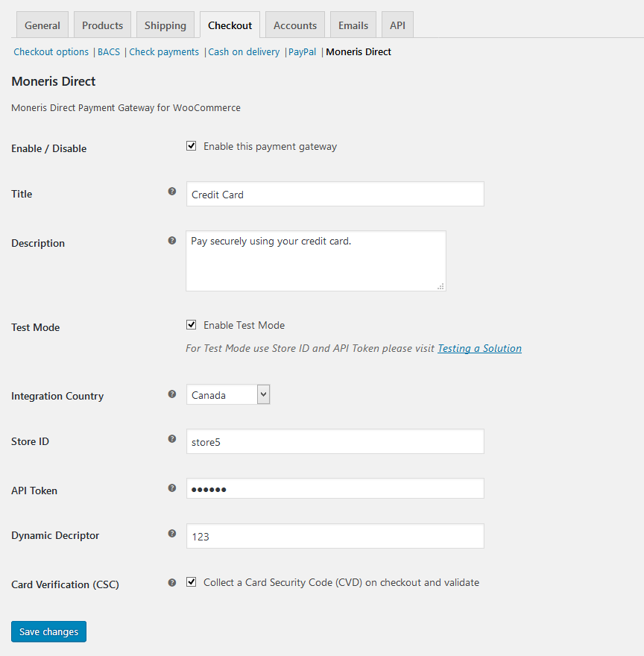644x656 pixels.
Task: Click the help icon next to Title
Action: point(172,192)
